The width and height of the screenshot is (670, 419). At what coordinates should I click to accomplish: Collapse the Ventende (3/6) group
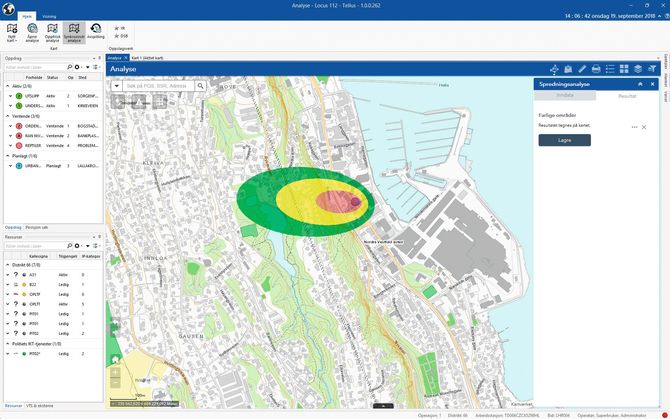click(x=7, y=116)
